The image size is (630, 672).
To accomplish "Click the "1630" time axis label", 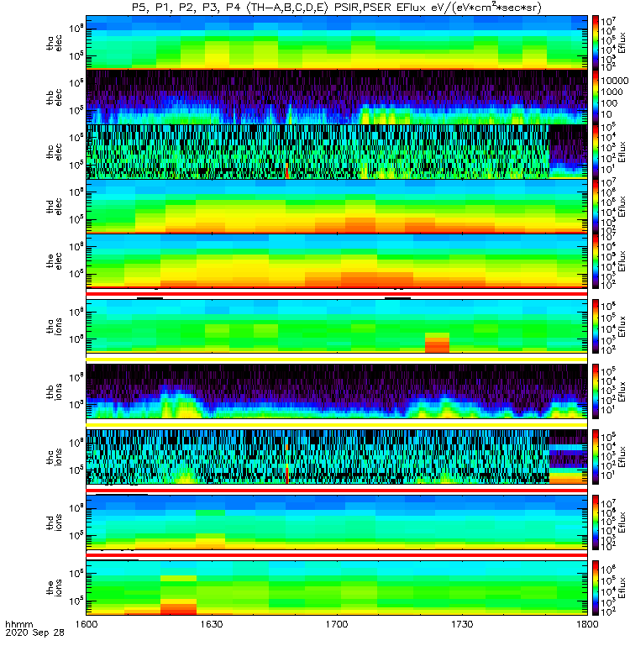I will 212,624.
